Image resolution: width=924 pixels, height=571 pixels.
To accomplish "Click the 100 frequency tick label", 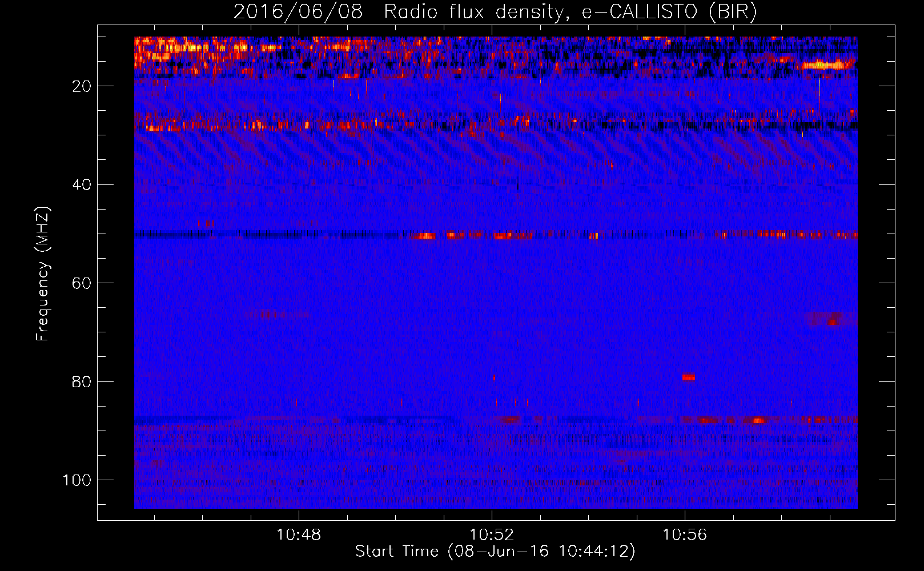I will tap(77, 480).
